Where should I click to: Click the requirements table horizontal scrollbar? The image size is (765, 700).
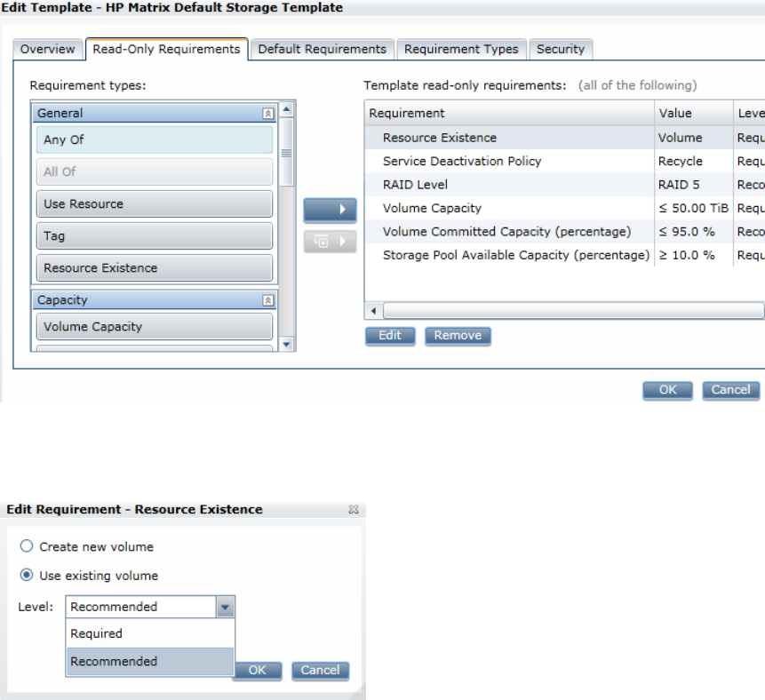click(573, 310)
